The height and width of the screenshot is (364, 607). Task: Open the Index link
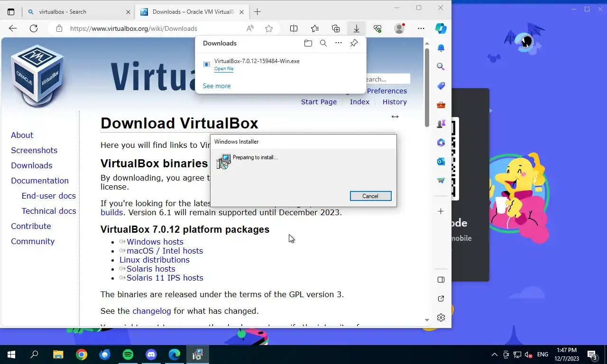point(359,102)
